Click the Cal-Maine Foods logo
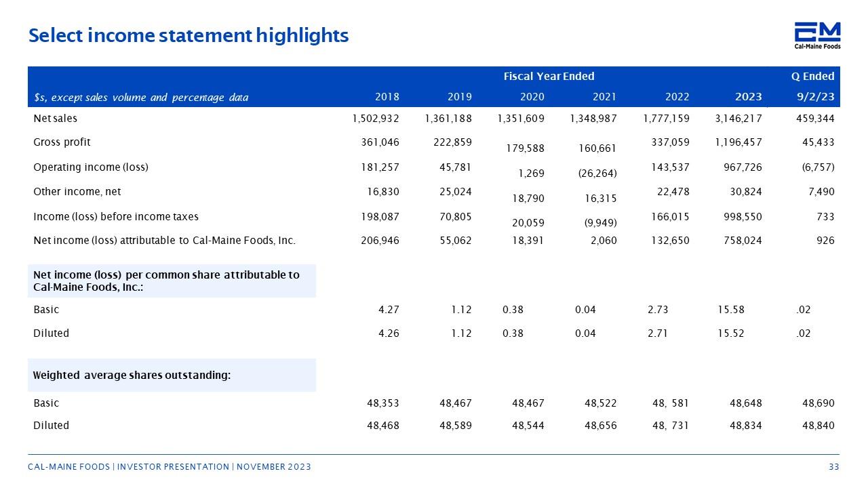 [x=818, y=35]
